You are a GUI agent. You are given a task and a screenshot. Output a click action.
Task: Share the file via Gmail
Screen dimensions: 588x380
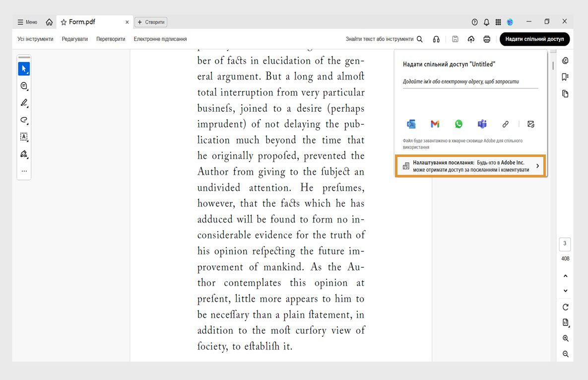coord(435,124)
